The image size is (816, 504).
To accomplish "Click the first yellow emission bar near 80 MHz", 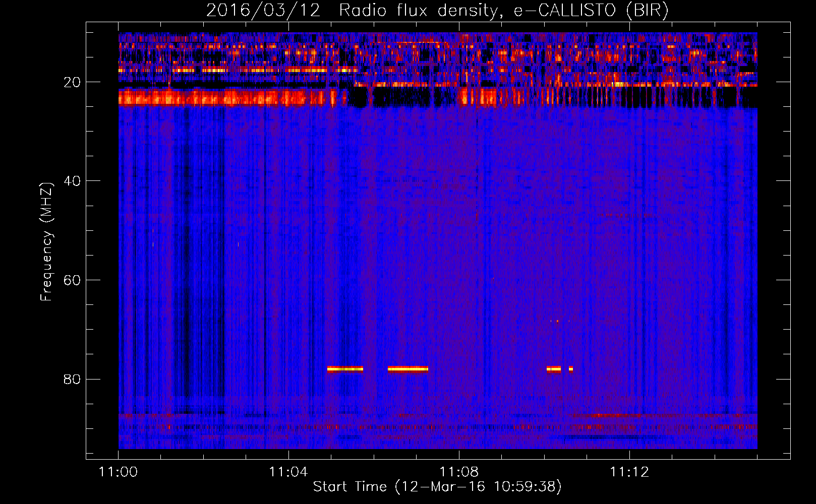I will 345,369.
